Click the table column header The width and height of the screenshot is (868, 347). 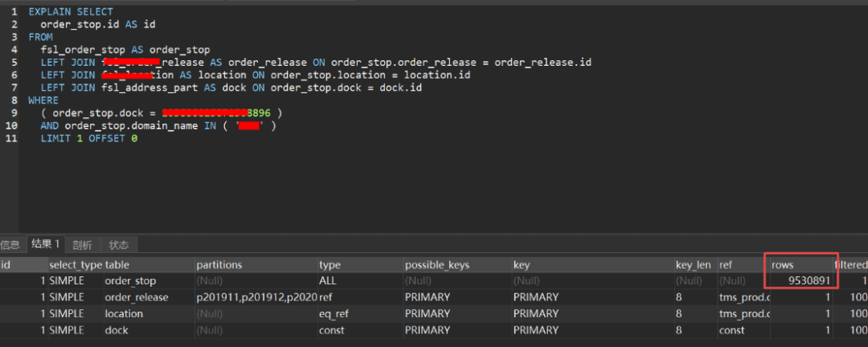(149, 264)
